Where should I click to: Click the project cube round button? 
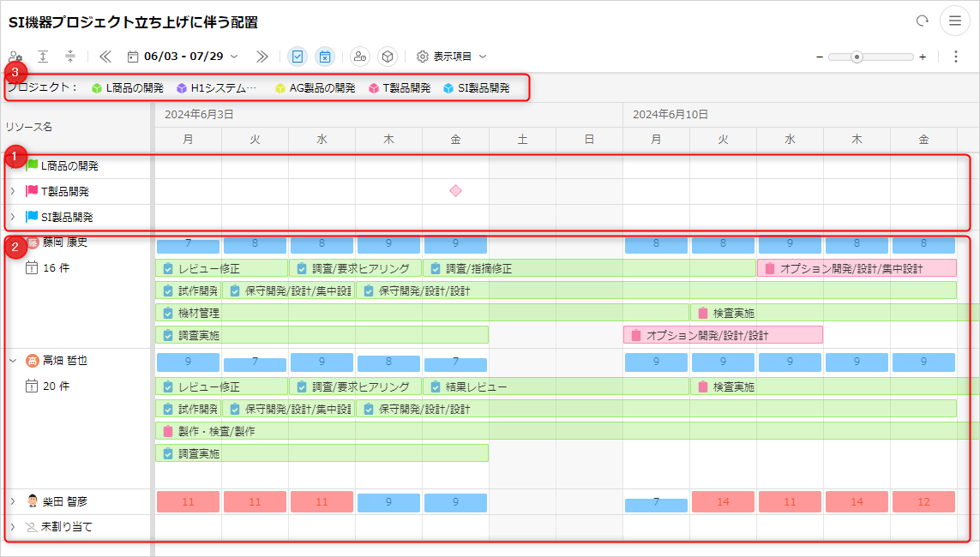(x=388, y=57)
